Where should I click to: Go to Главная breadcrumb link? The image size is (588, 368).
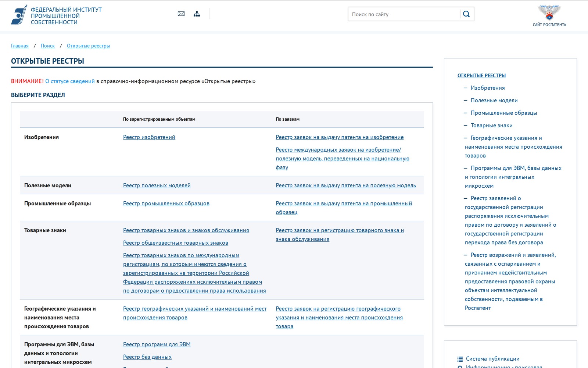[x=20, y=46]
